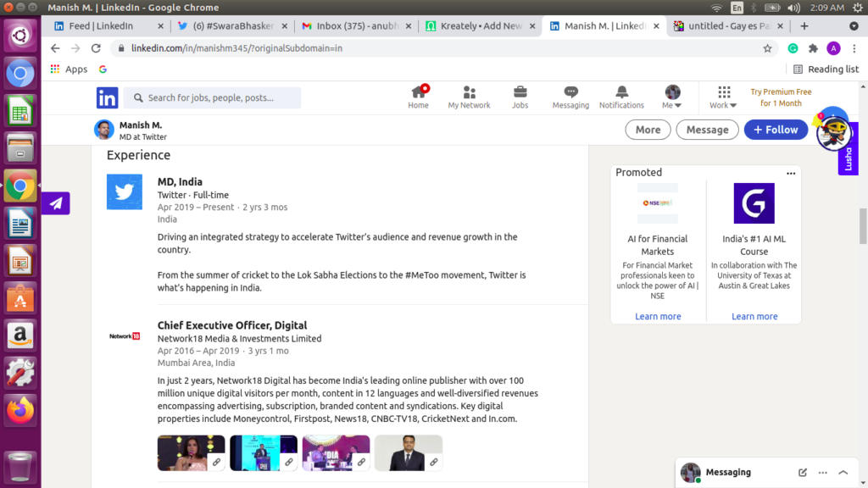Click the page vertical scrollbar thumb
Image resolution: width=868 pixels, height=488 pixels.
click(x=863, y=225)
